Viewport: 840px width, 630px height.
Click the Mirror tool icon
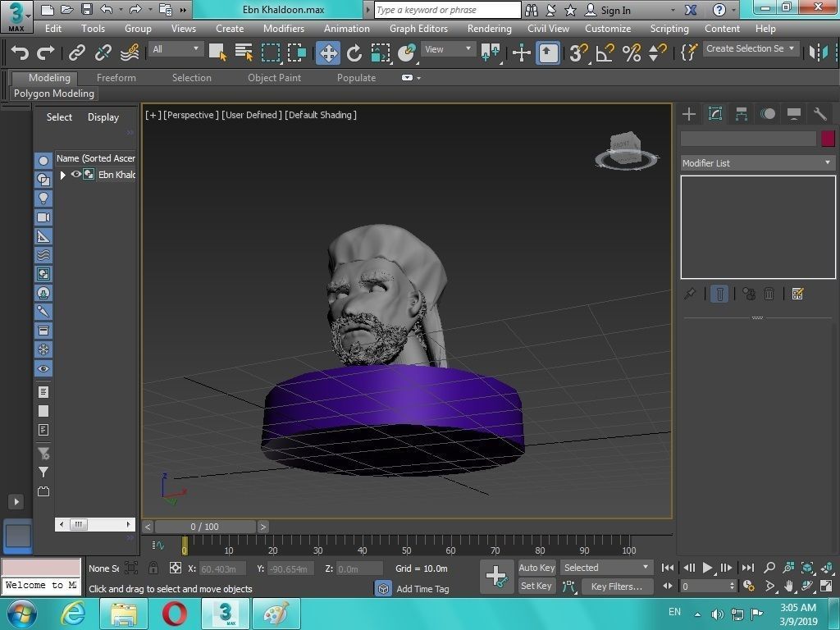[x=819, y=52]
